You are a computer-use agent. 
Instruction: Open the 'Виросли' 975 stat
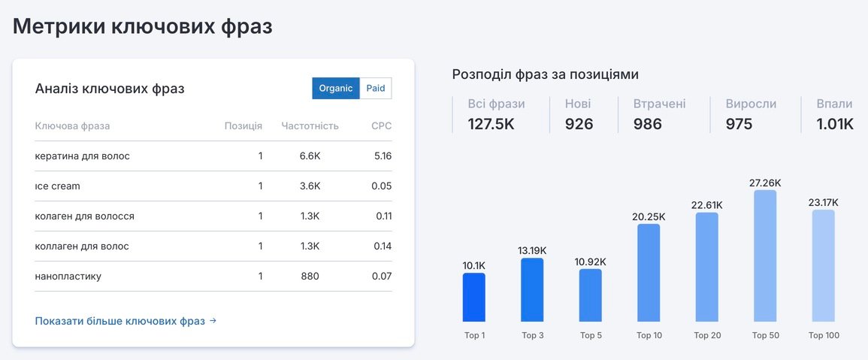(752, 115)
